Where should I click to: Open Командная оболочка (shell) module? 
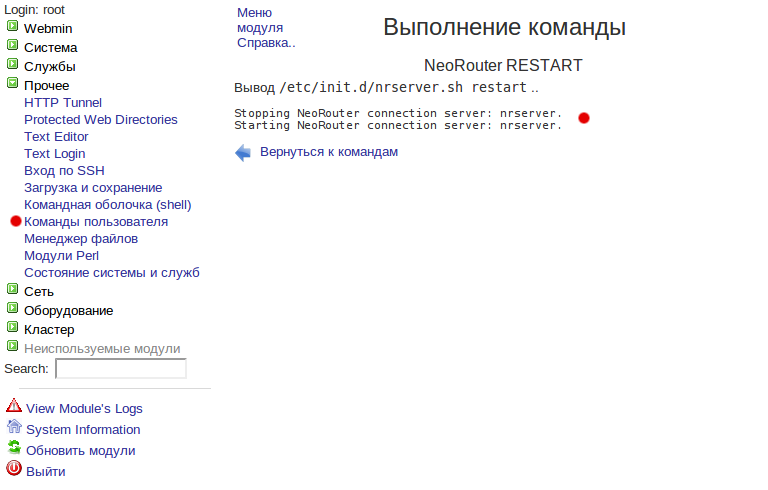coord(108,205)
